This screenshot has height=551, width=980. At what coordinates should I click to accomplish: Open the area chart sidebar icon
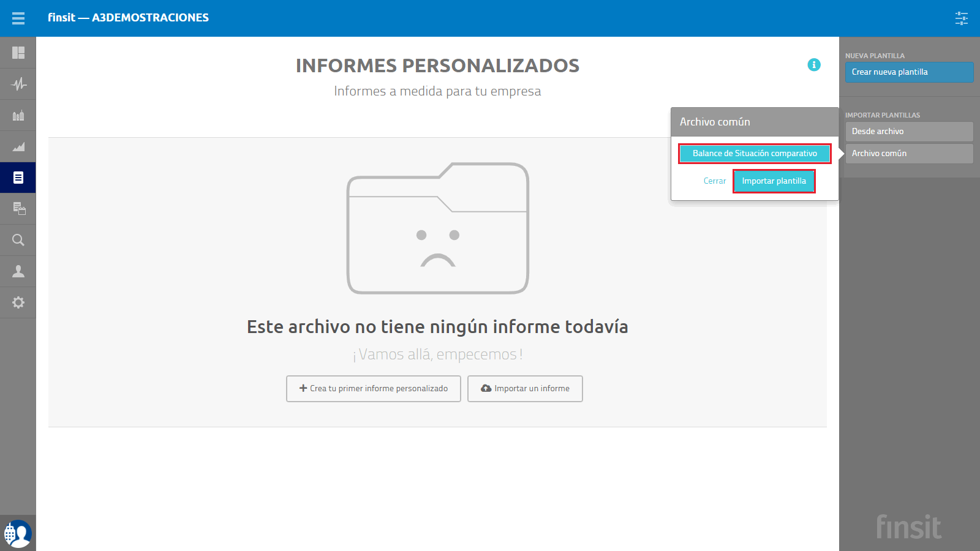tap(18, 146)
